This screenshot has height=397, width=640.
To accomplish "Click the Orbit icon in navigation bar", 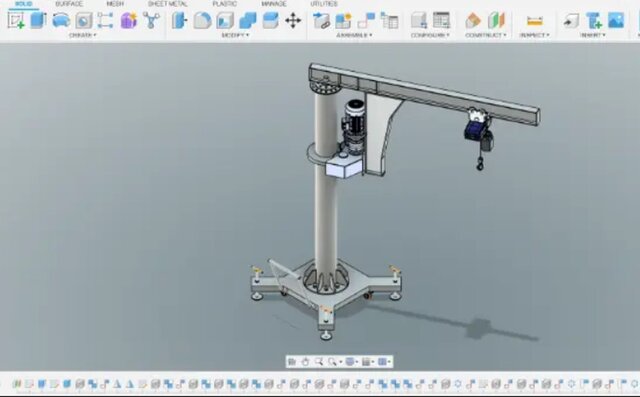I will 292,362.
